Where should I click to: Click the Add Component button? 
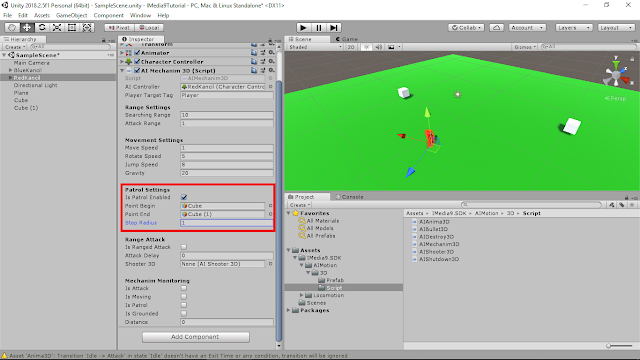(196, 337)
